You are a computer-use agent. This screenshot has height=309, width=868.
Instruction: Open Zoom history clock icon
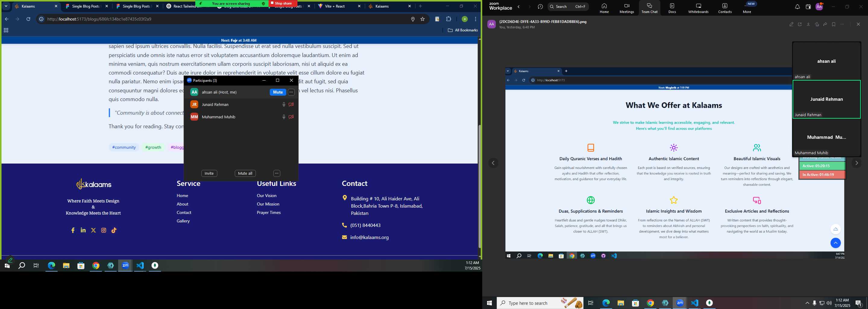[x=540, y=7]
